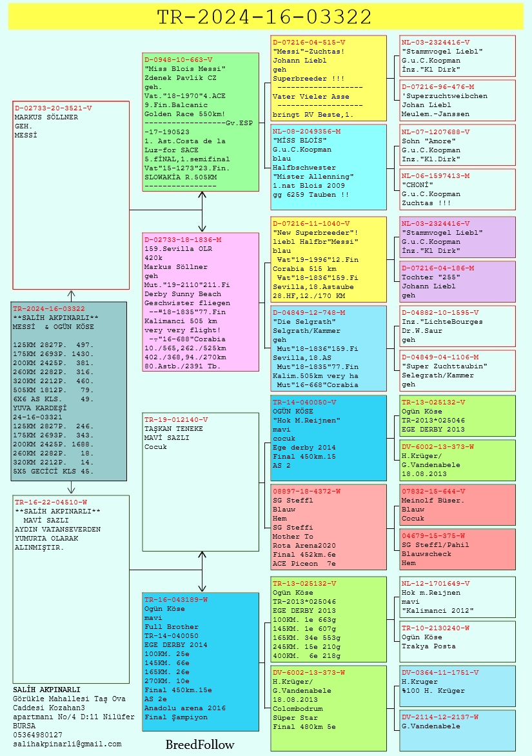
Task: Click the DV-6002-13-373-W box mentioning Colombodrum
Action: pos(329,708)
